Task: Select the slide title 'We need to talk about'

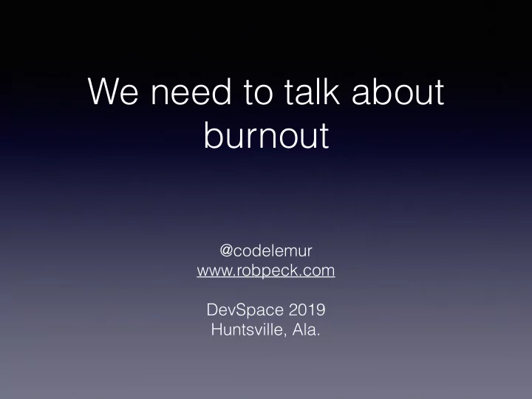Action: pos(266,92)
